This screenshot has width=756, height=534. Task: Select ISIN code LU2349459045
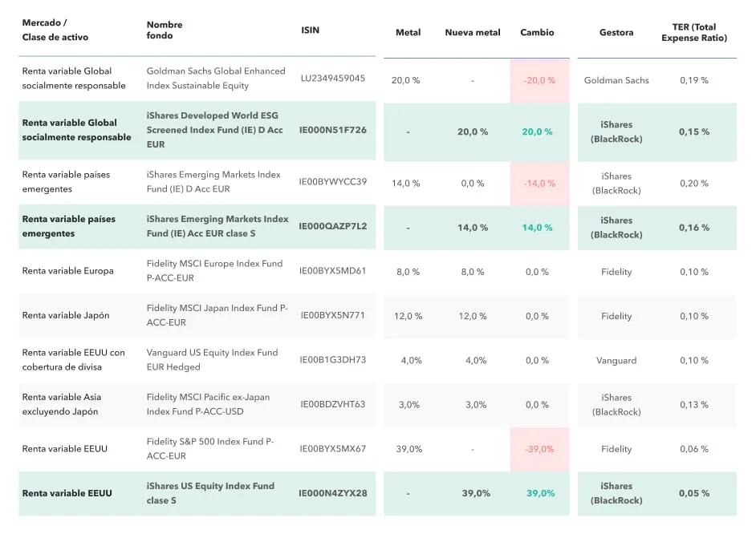tap(332, 79)
